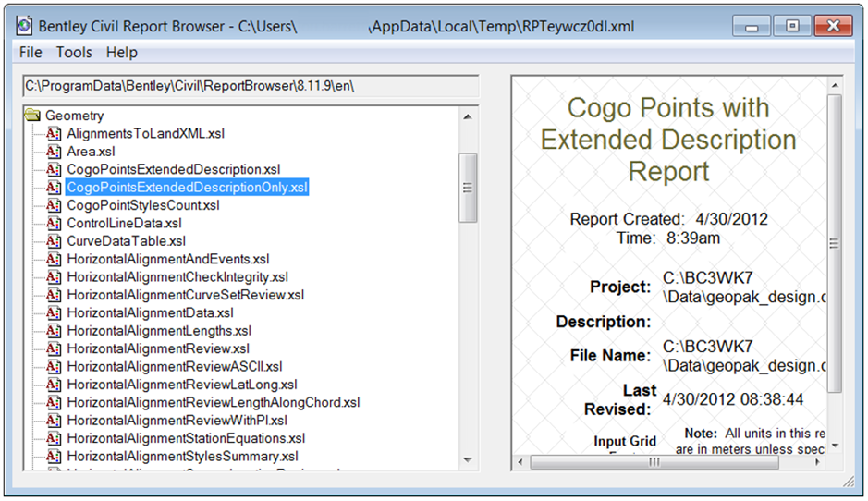Click the icon beside ControlLineData.xsl

54,223
